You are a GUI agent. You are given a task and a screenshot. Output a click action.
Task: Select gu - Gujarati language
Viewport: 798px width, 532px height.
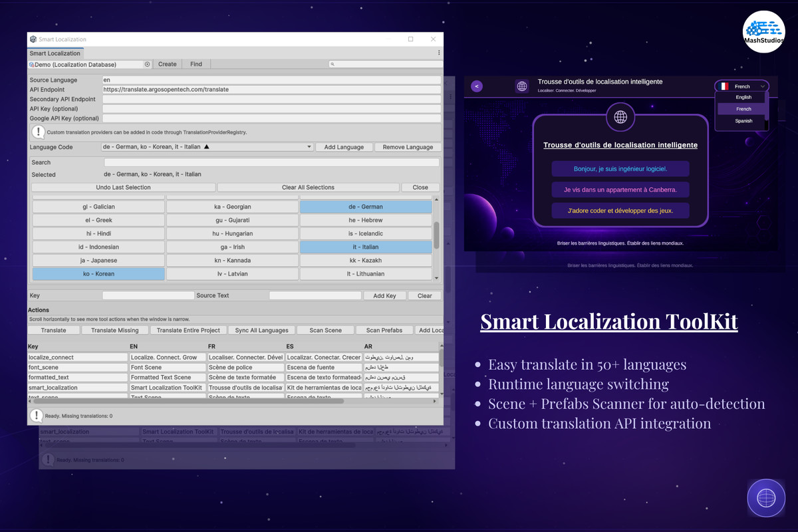(232, 220)
